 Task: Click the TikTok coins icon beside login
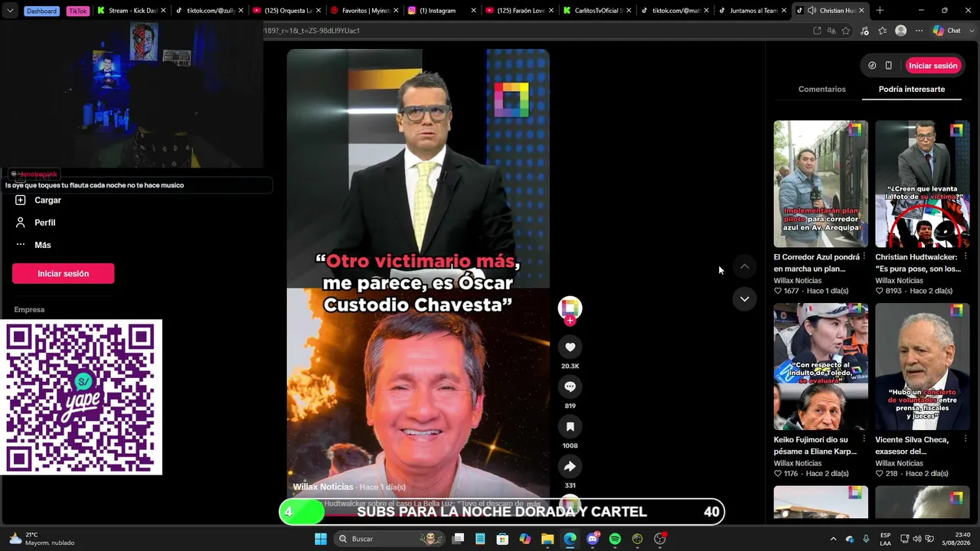872,66
